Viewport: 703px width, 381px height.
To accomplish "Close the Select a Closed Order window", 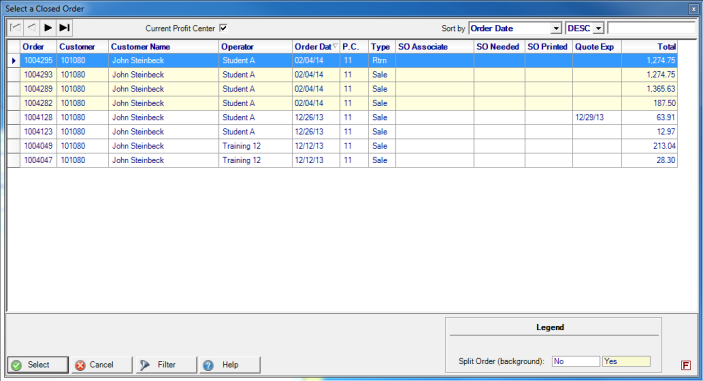I will (693, 9).
